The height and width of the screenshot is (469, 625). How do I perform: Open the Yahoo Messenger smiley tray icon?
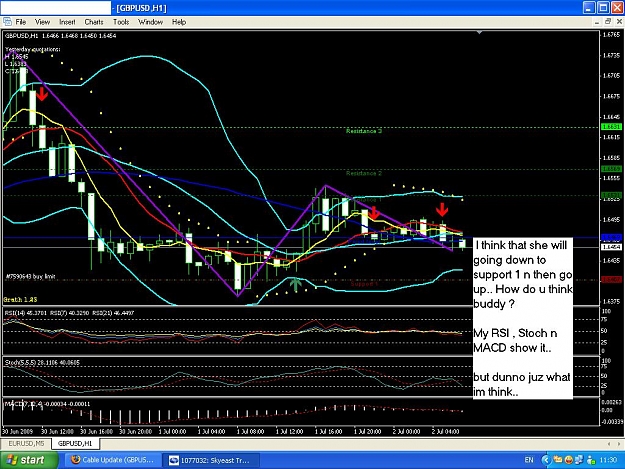(569, 460)
